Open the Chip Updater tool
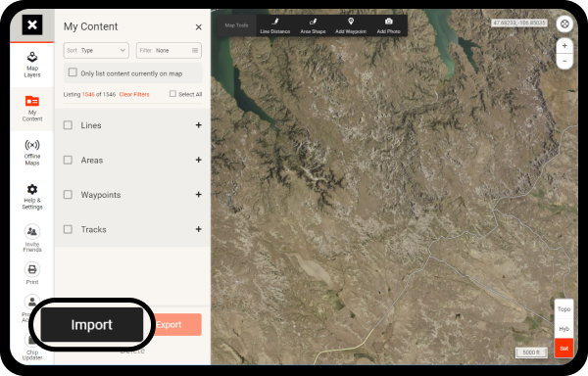The width and height of the screenshot is (588, 376). pos(32,348)
